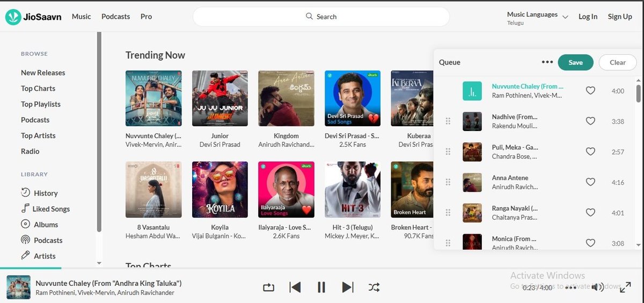This screenshot has height=303, width=644.
Task: Open Devi Sri Prasad Sad Songs cover
Action: (x=353, y=98)
